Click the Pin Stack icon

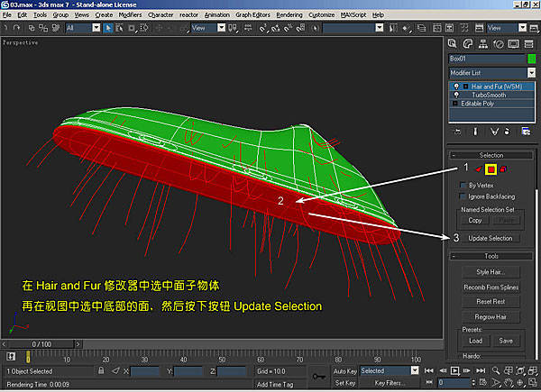click(x=457, y=132)
